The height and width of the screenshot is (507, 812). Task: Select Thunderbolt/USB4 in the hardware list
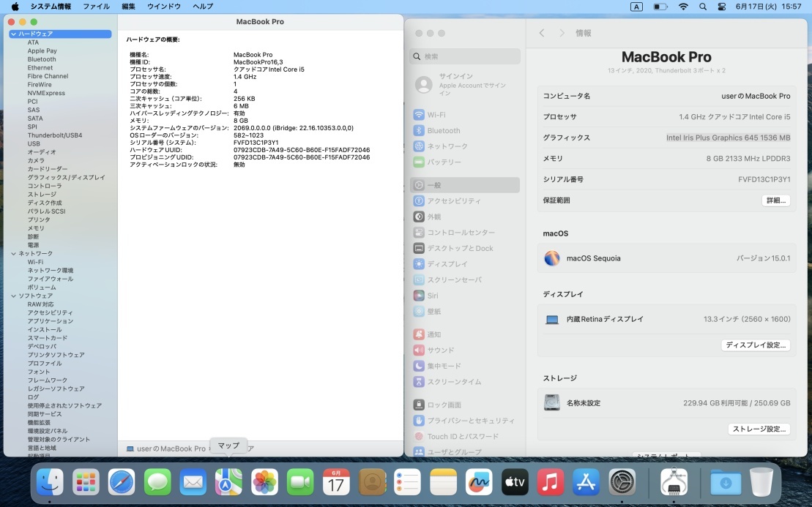(x=55, y=135)
